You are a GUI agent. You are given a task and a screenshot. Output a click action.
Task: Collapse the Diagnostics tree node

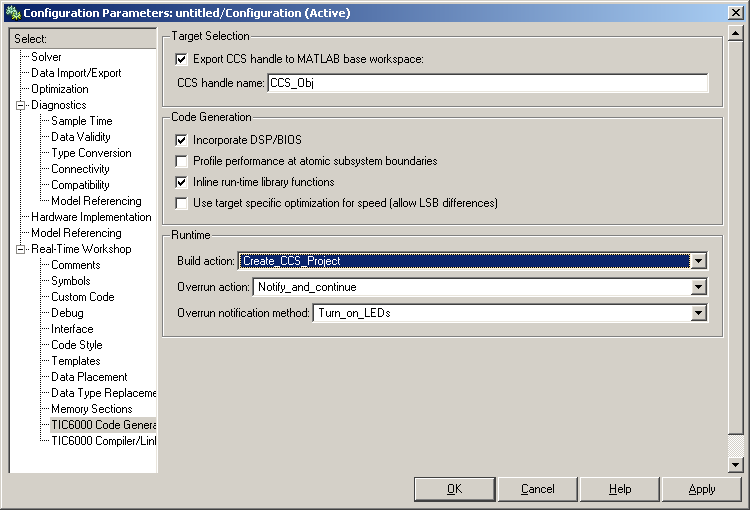(x=21, y=105)
